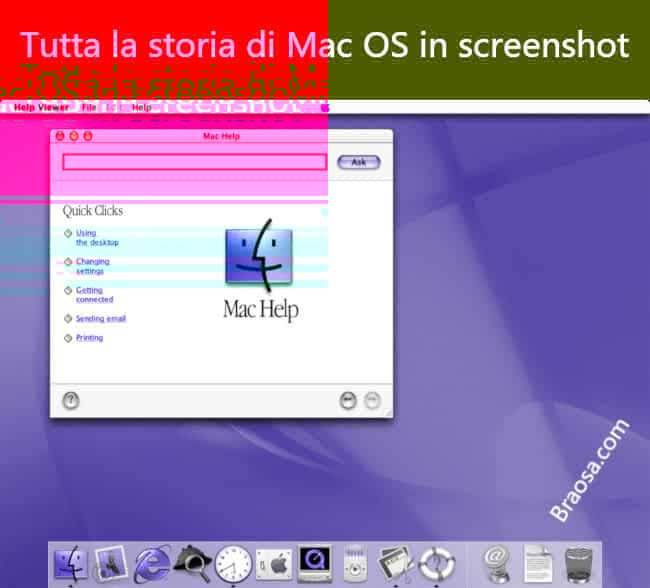The image size is (650, 588).
Task: Open the @ internet location dock icon
Action: 494,565
